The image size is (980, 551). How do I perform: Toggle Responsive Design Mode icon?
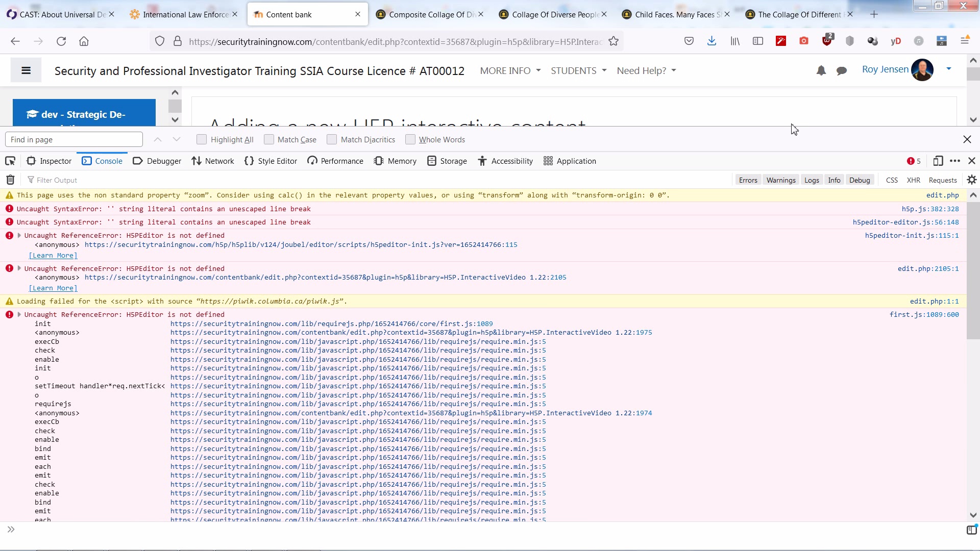938,161
